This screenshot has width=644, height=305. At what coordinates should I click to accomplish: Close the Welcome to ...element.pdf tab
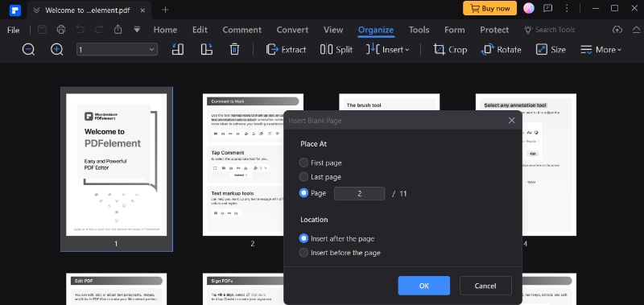(142, 10)
